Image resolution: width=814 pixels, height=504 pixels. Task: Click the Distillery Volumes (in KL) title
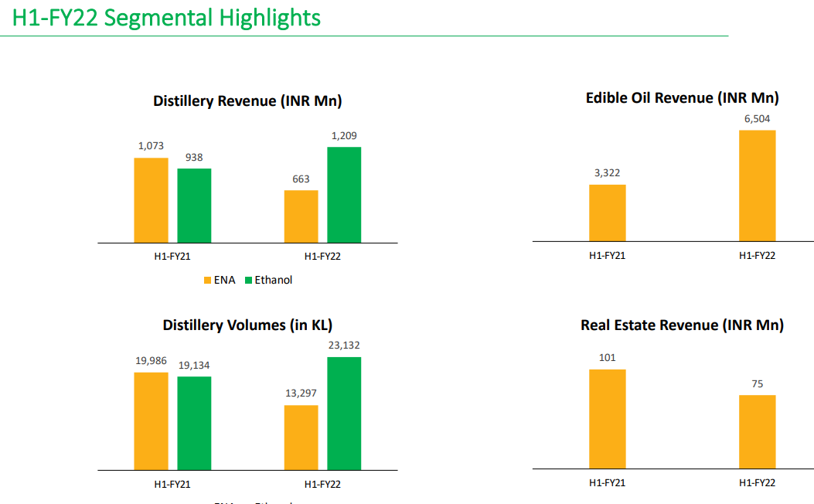click(x=247, y=325)
